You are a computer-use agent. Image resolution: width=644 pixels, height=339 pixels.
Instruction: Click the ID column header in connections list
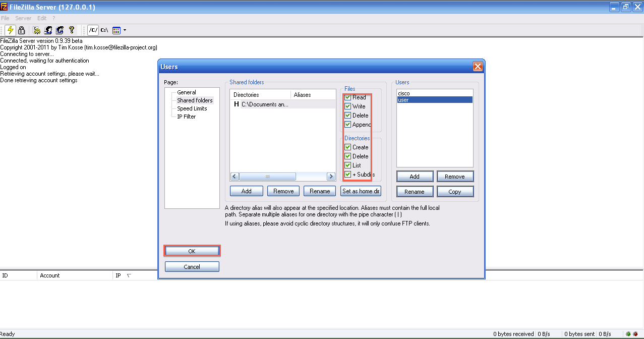(x=19, y=275)
